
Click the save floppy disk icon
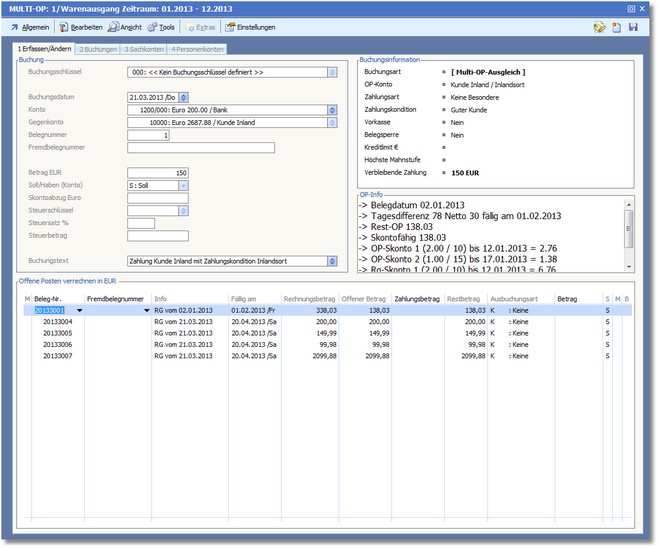coord(633,27)
